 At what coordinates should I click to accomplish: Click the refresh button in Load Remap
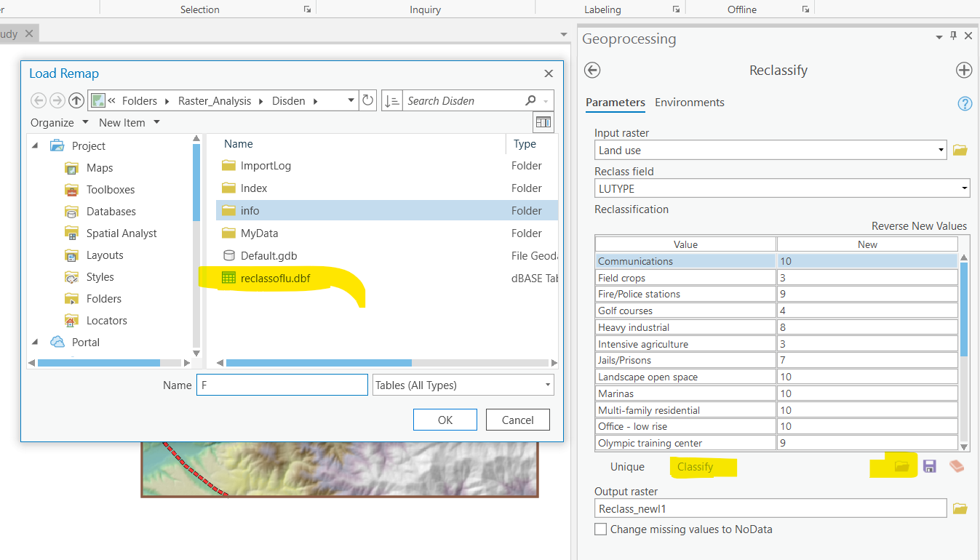[x=368, y=100]
